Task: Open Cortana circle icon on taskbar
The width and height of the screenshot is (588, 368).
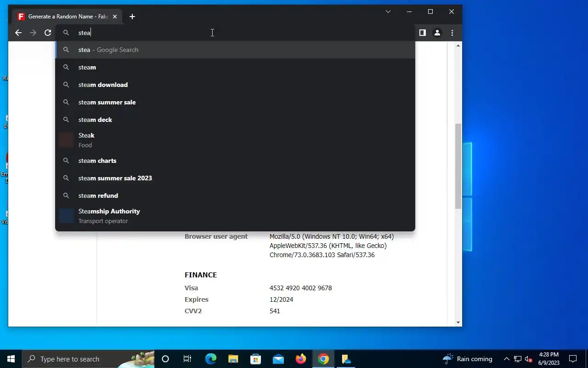Action: tap(165, 359)
